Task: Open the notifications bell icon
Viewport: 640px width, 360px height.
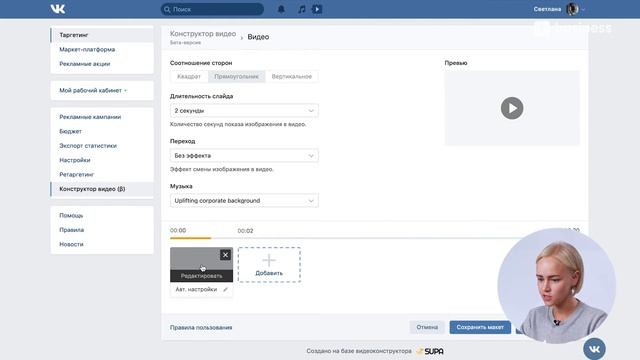Action: 281,9
